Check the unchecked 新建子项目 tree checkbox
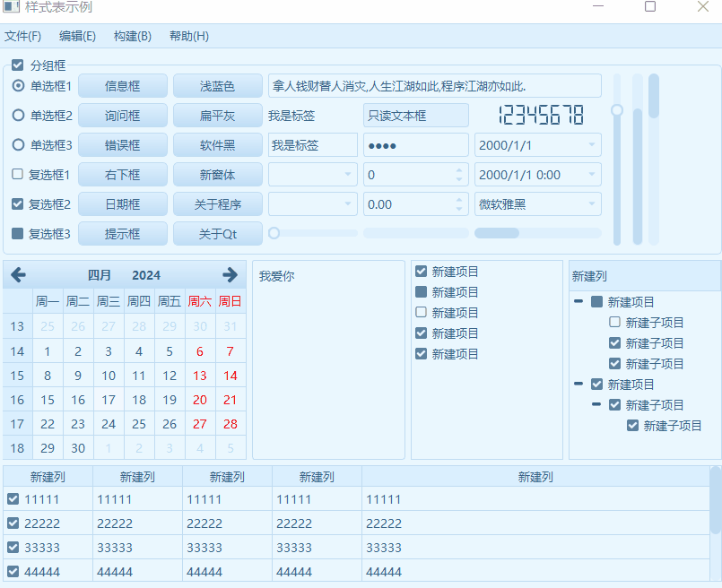The width and height of the screenshot is (722, 588). 614,322
